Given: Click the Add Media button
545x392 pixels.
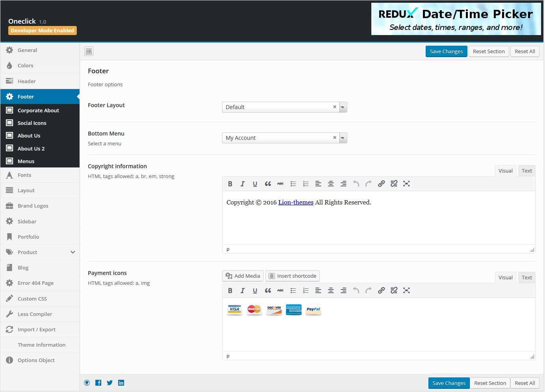Looking at the screenshot, I should pyautogui.click(x=243, y=276).
